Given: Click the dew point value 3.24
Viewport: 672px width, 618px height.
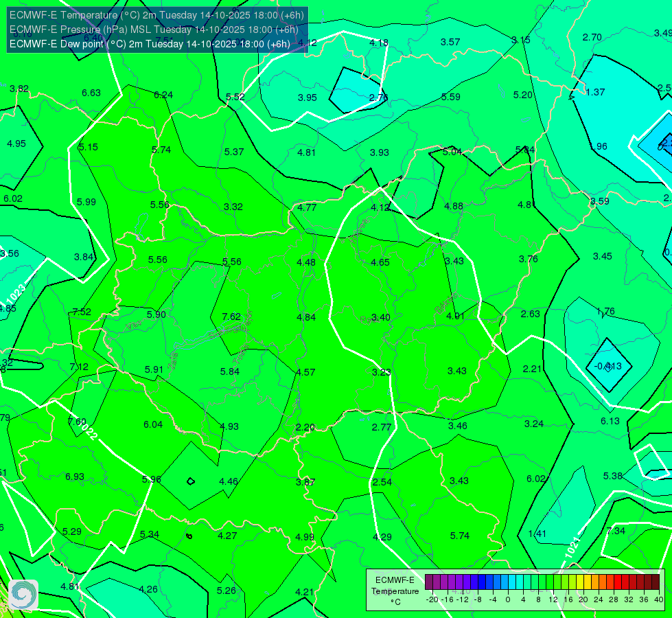Looking at the screenshot, I should tap(534, 424).
